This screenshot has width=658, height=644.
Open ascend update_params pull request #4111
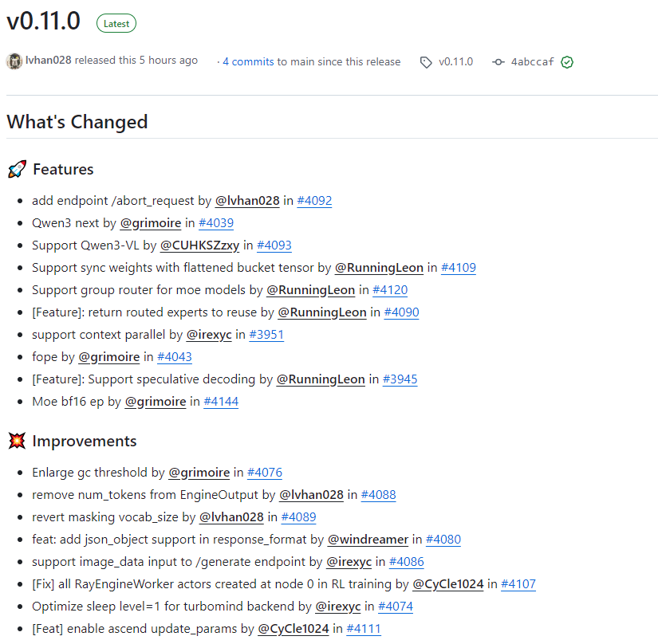click(x=364, y=629)
